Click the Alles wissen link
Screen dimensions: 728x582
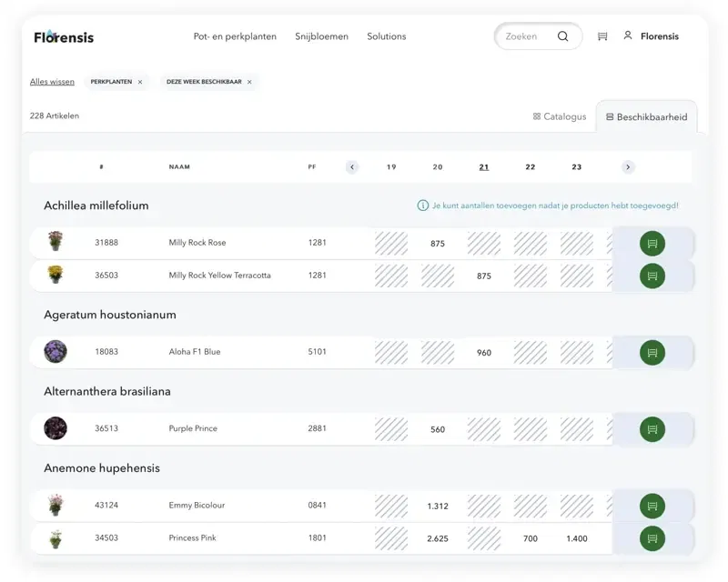pyautogui.click(x=52, y=82)
